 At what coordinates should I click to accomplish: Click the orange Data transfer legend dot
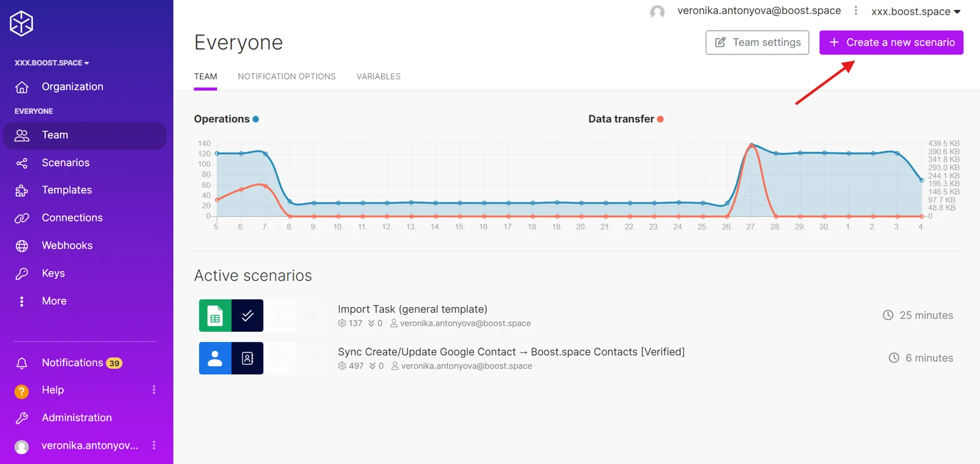[660, 119]
